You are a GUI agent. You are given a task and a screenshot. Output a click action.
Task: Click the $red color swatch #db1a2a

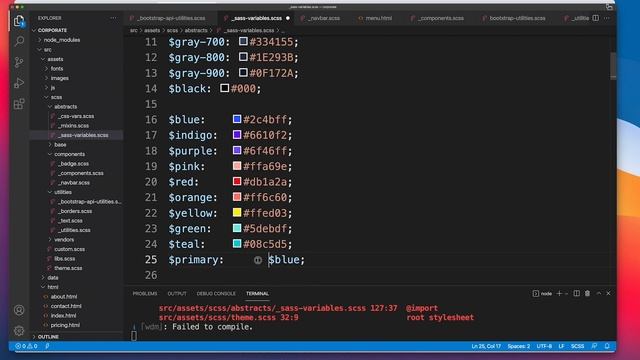237,181
